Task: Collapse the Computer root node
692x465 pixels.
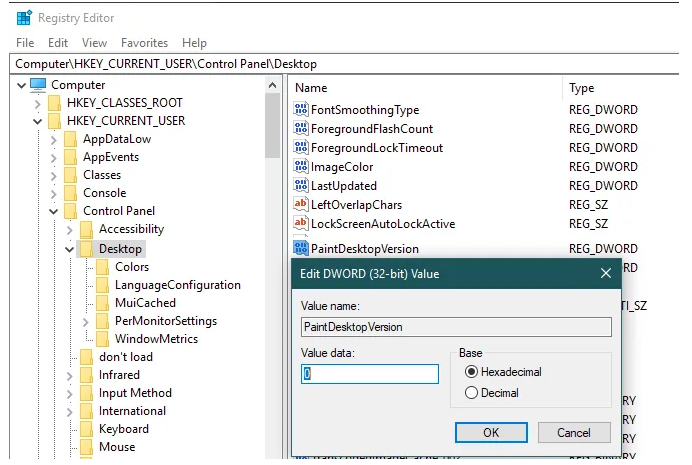Action: [x=21, y=85]
